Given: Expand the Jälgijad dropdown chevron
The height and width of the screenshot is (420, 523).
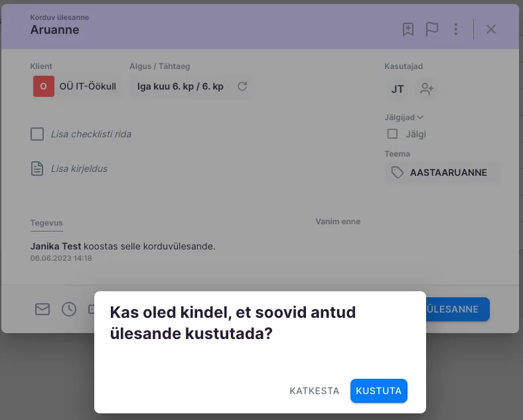Looking at the screenshot, I should 420,117.
